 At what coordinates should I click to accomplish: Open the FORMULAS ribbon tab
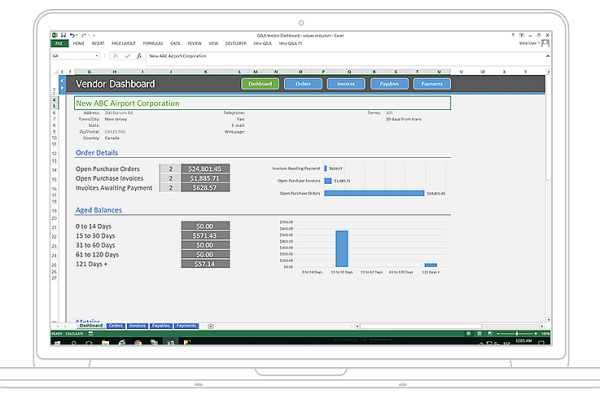click(153, 44)
